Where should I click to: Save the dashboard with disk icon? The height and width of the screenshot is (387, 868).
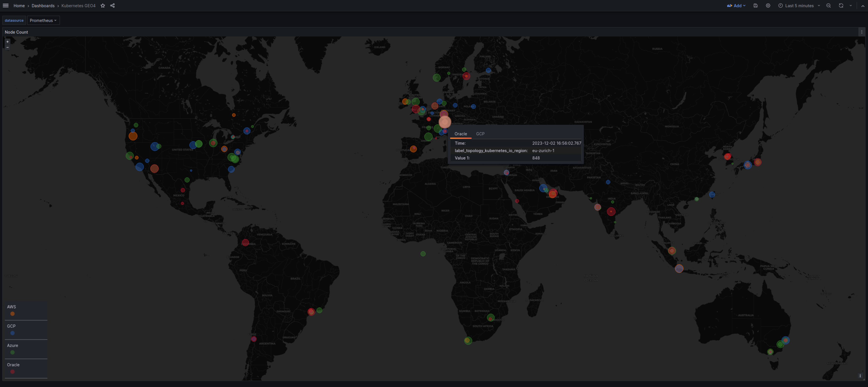(x=756, y=5)
